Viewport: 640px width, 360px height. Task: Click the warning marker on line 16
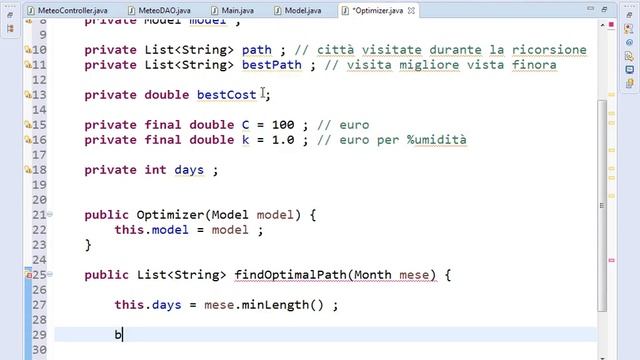(x=28, y=140)
